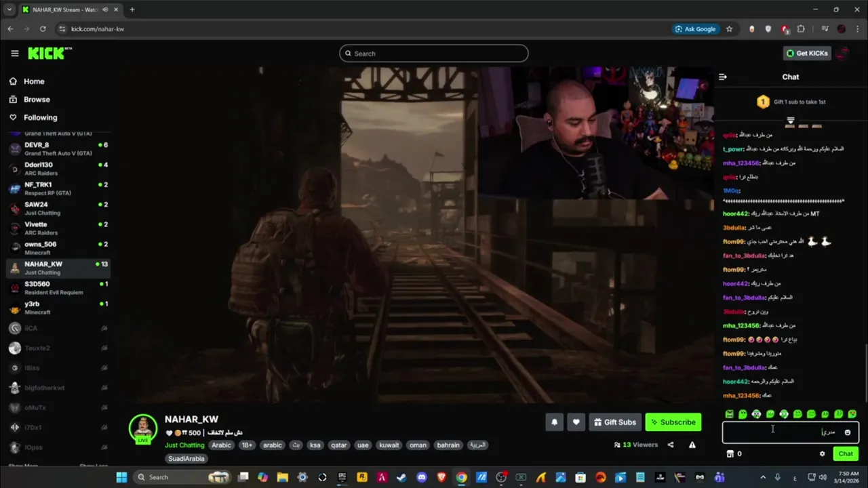The image size is (868, 488).
Task: Go to Home in sidebar
Action: (x=34, y=81)
